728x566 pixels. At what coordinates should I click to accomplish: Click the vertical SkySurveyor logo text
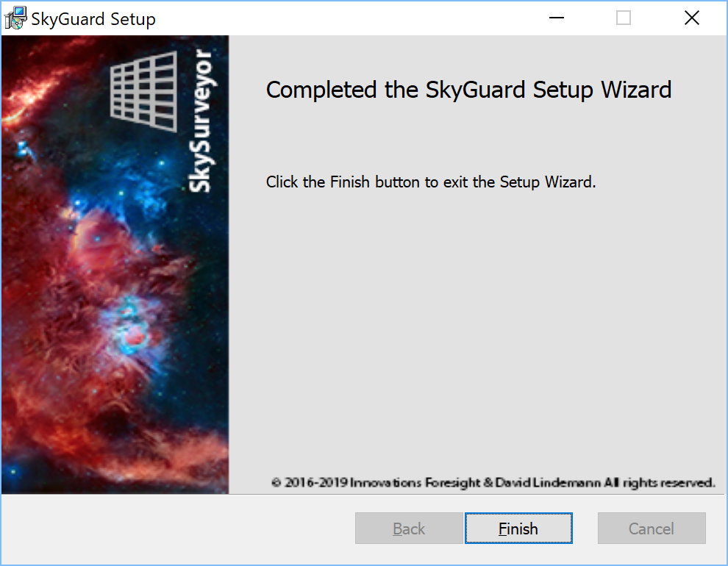click(201, 121)
